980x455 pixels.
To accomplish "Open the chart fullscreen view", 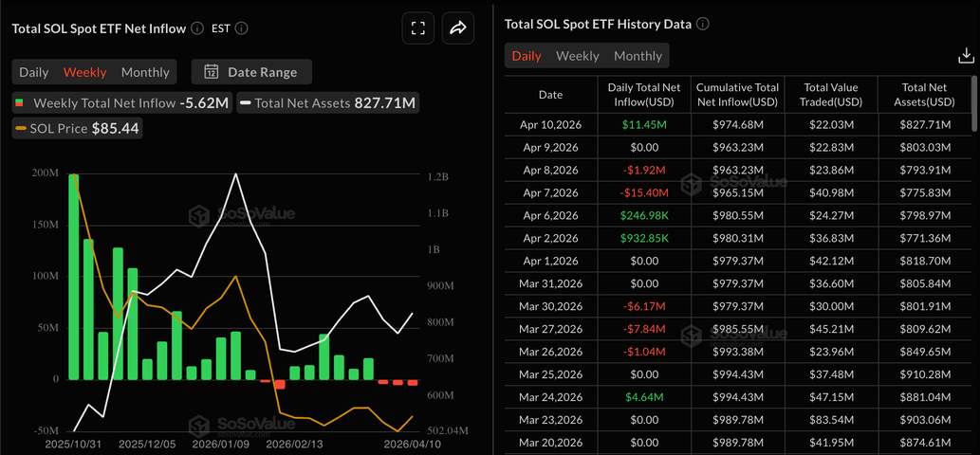I will [x=417, y=28].
